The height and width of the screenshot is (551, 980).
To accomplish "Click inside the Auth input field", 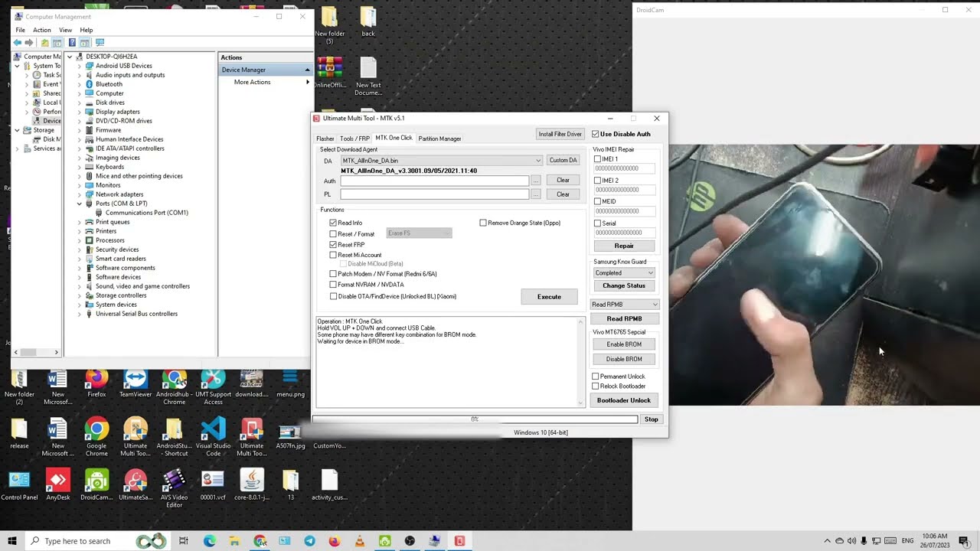I will [x=434, y=181].
